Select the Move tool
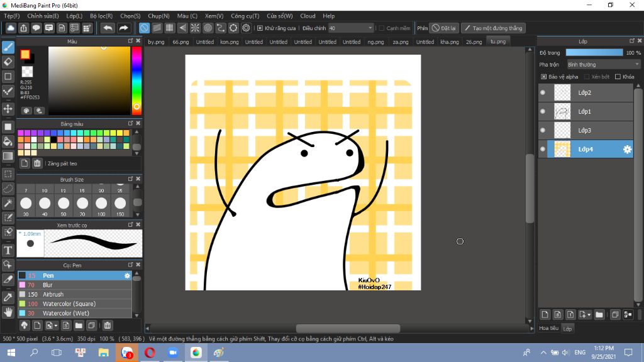 (8, 109)
